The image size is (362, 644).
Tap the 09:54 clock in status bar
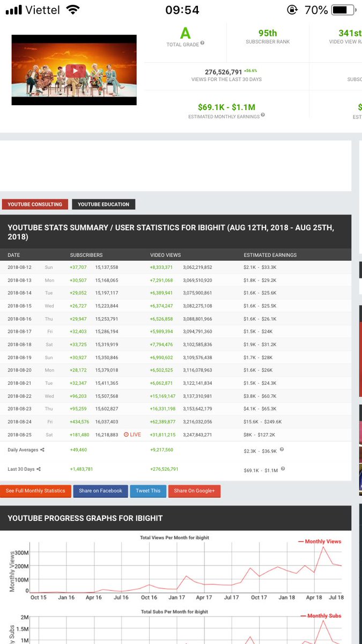point(182,10)
